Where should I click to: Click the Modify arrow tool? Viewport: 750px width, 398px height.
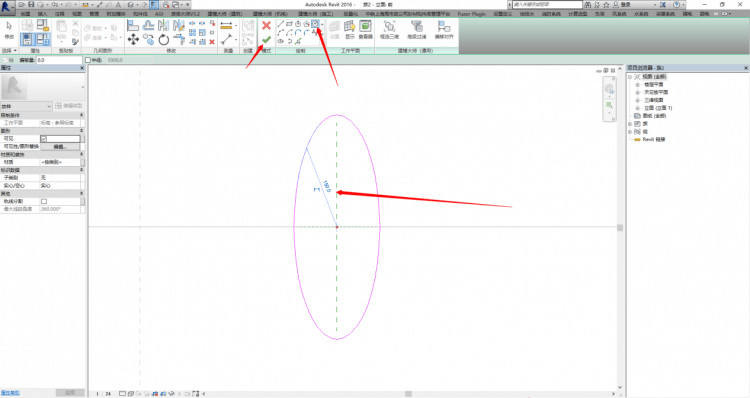click(x=9, y=30)
